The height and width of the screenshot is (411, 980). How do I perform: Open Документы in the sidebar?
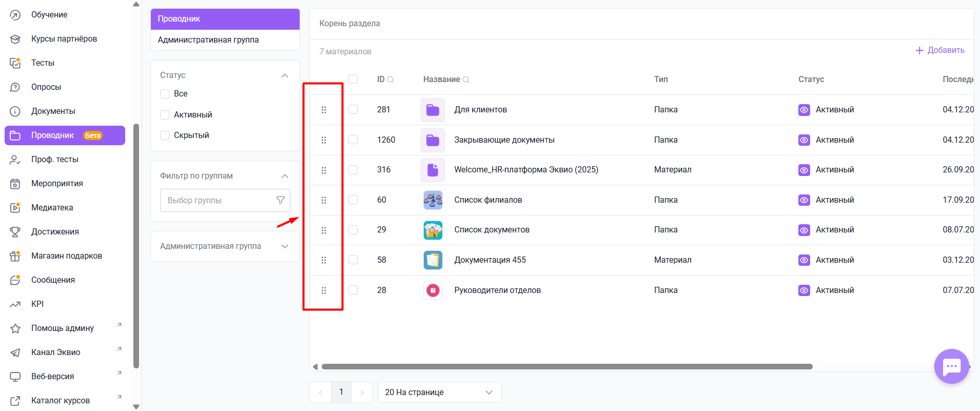(65, 111)
